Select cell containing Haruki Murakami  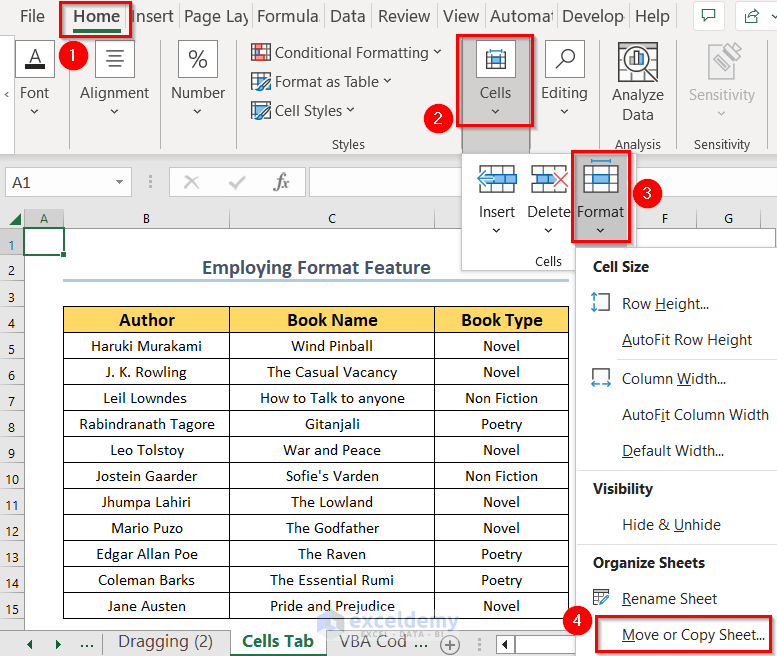click(x=146, y=346)
